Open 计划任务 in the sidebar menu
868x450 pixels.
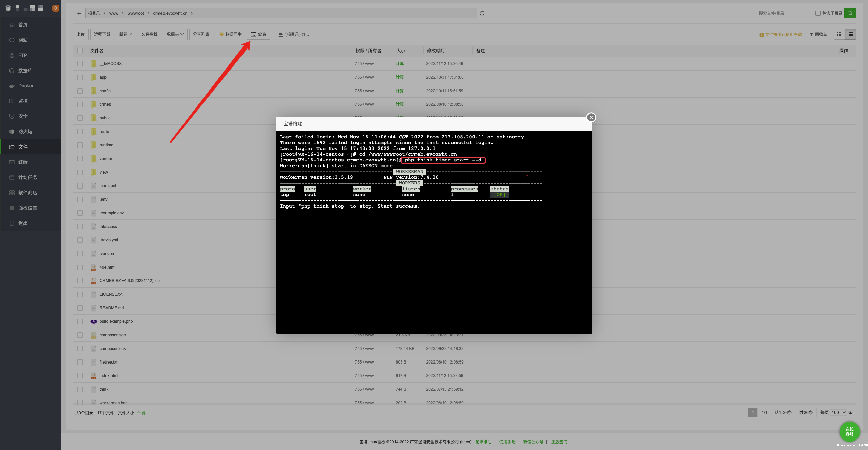click(27, 177)
